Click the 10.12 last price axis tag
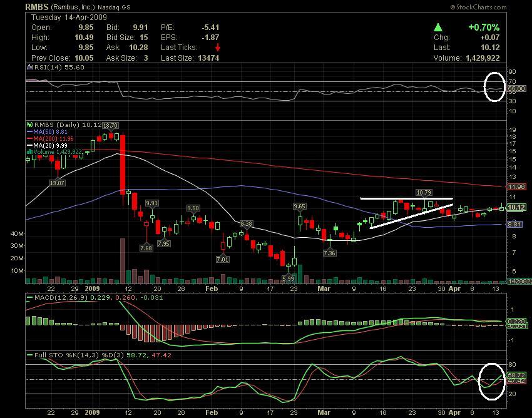The height and width of the screenshot is (418, 532). [x=516, y=207]
